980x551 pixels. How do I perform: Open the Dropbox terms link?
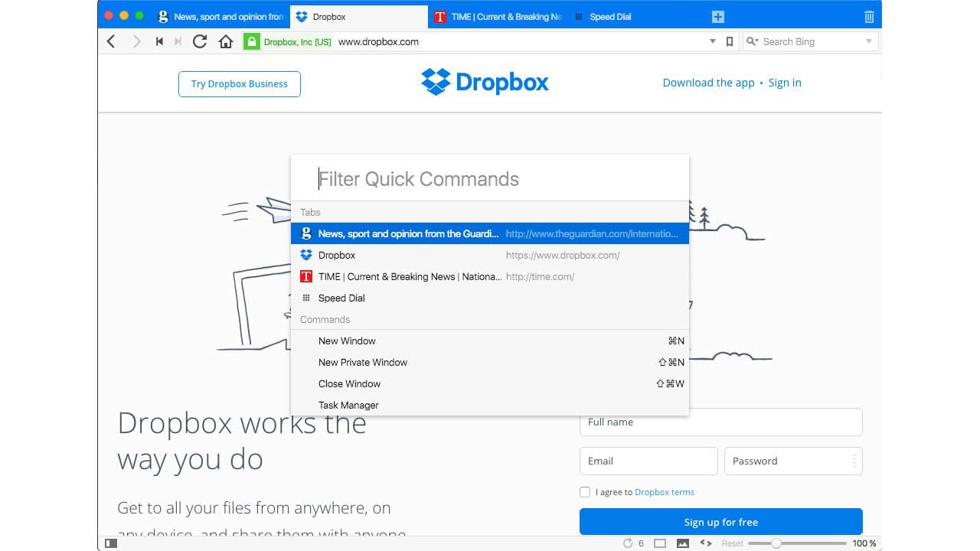[x=665, y=492]
